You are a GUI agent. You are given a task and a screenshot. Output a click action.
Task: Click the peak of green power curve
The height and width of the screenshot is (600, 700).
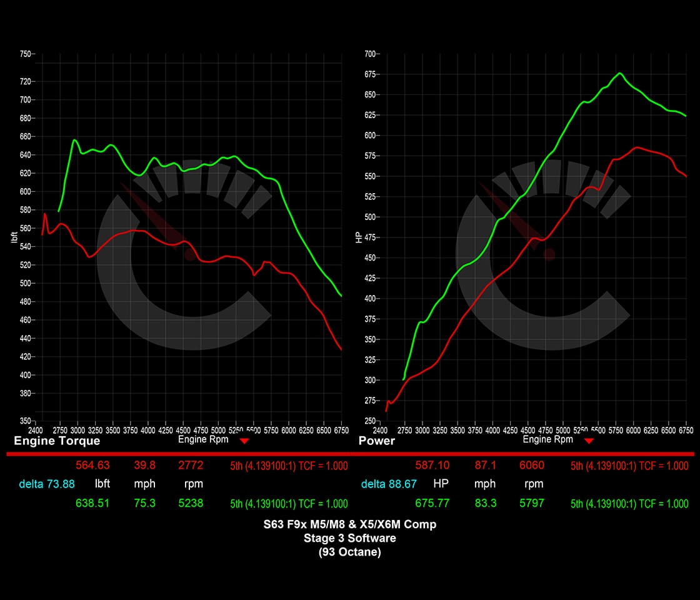click(619, 73)
